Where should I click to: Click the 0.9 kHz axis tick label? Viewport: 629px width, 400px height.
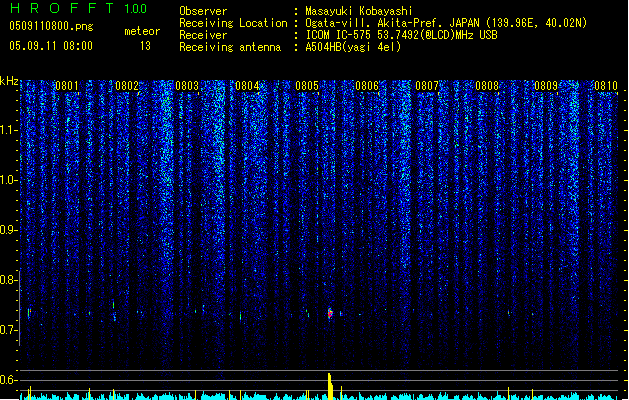(x=8, y=230)
